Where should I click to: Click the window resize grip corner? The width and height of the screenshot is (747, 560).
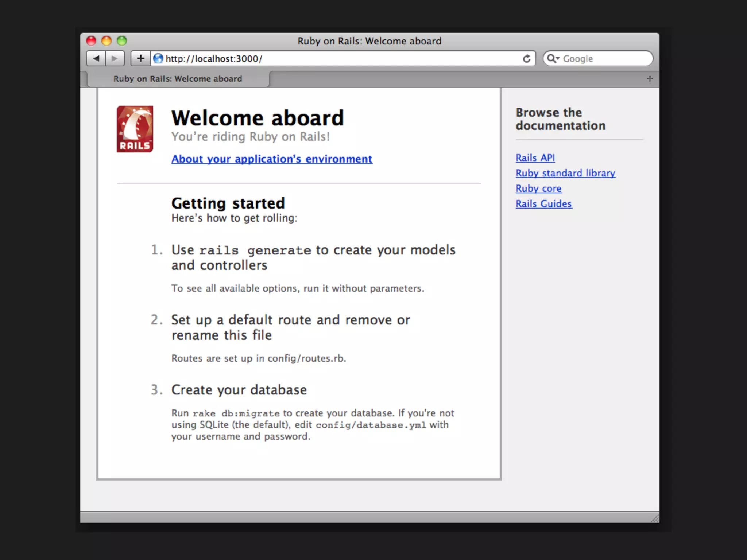click(x=655, y=518)
